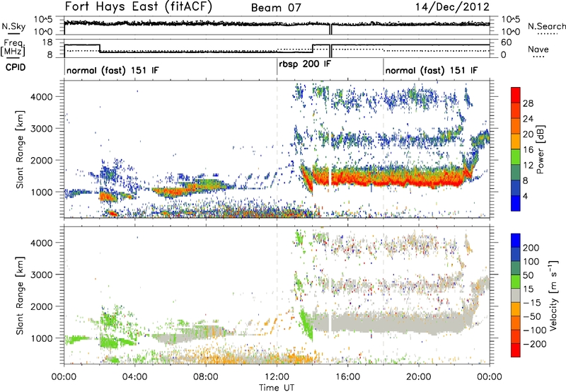
Task: Select the blue top segment of the Velocity color bar
Action: tap(516, 241)
